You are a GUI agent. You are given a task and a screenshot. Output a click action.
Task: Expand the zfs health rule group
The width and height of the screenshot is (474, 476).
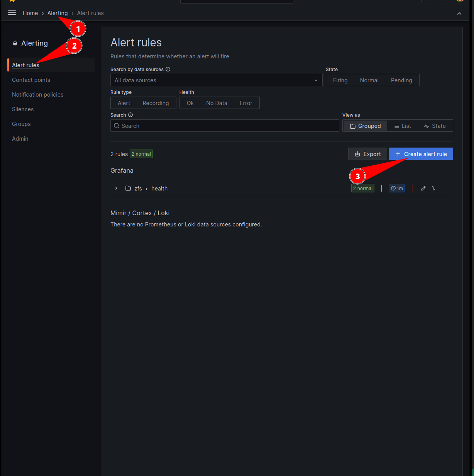point(116,188)
